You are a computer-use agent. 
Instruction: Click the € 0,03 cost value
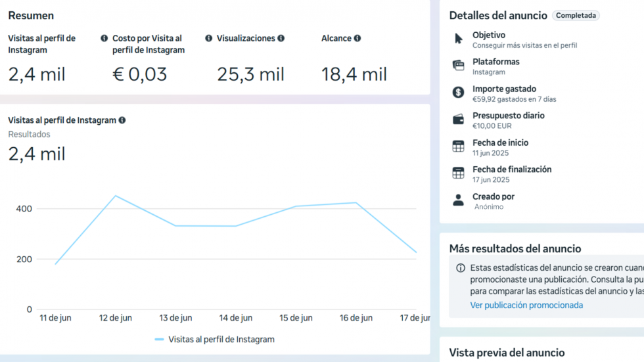coord(139,74)
